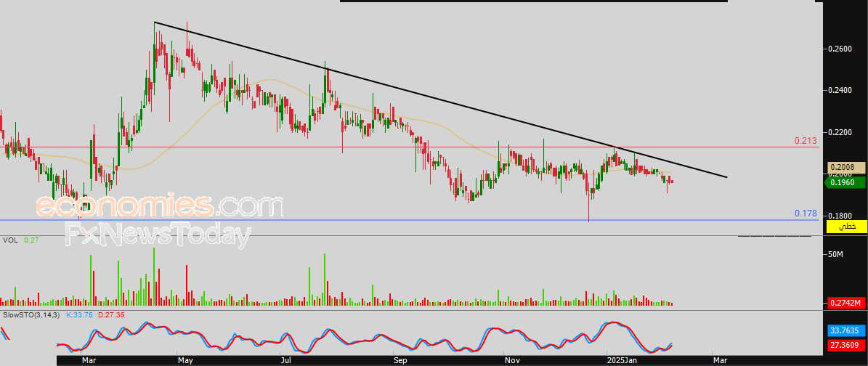Click the Nov date axis label

click(513, 360)
